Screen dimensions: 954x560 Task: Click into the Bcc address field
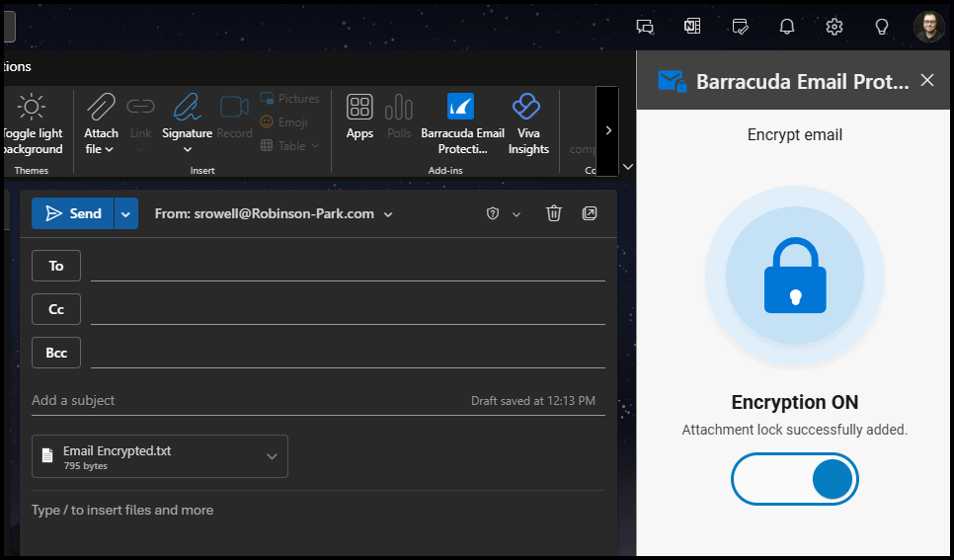click(348, 353)
